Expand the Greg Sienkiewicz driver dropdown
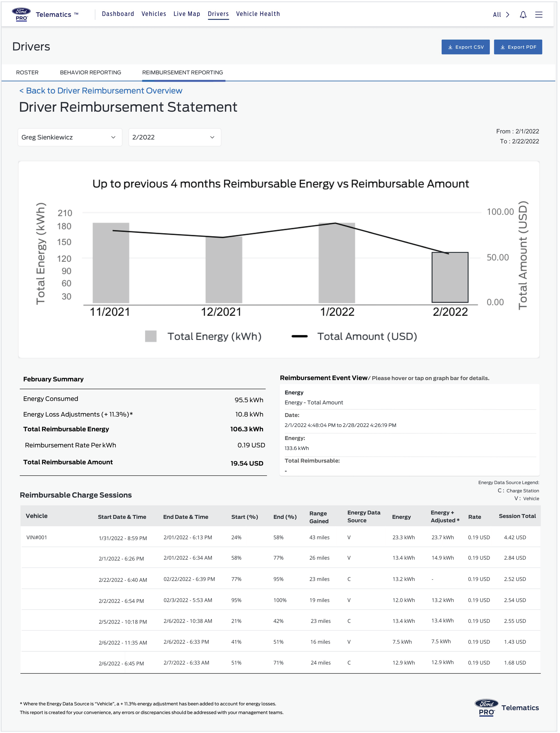 tap(70, 138)
